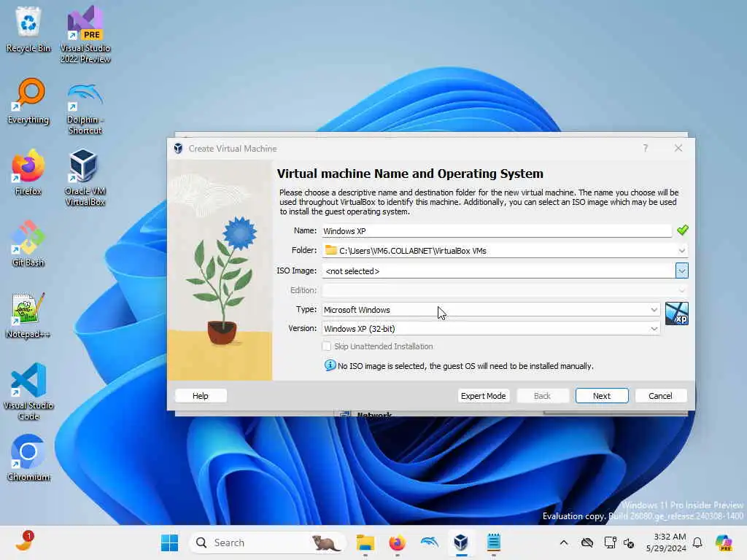The height and width of the screenshot is (560, 747).
Task: Click the network display tray icon
Action: 610,542
